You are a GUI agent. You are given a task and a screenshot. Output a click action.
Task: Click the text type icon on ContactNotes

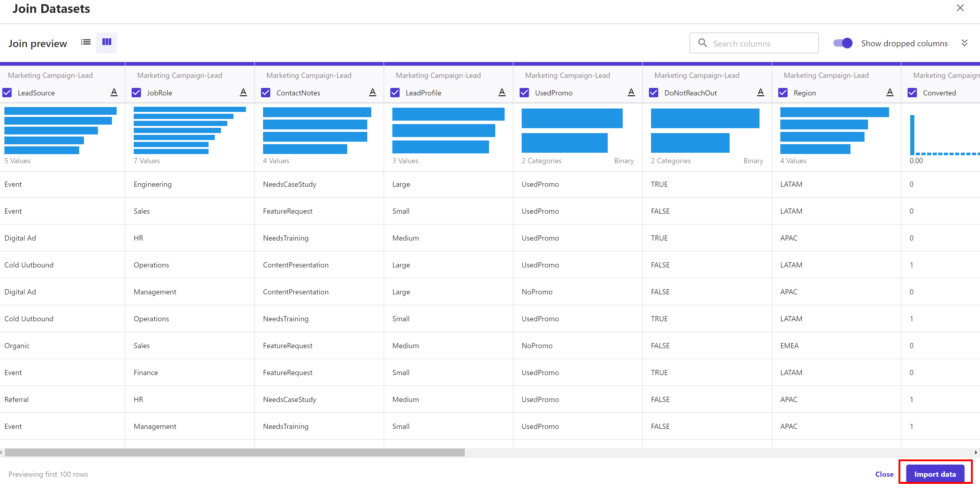tap(372, 92)
